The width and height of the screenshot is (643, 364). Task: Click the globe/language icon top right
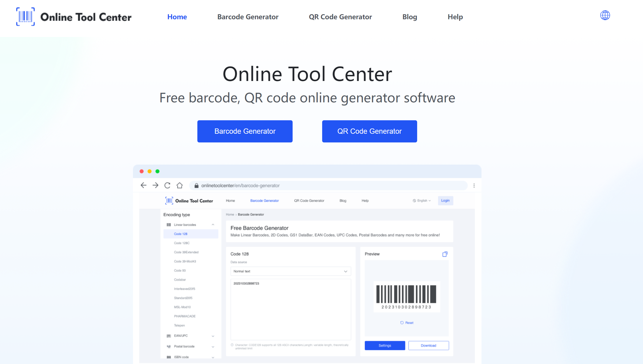coord(606,16)
